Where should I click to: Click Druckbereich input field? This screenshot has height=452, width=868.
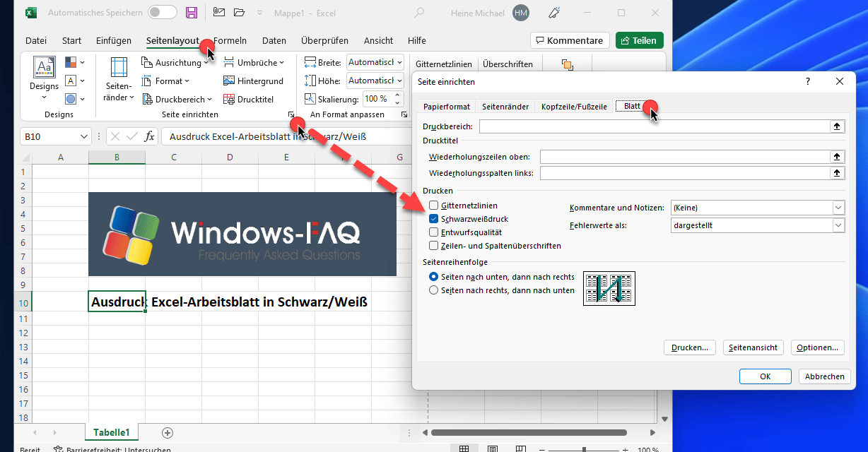coord(655,126)
